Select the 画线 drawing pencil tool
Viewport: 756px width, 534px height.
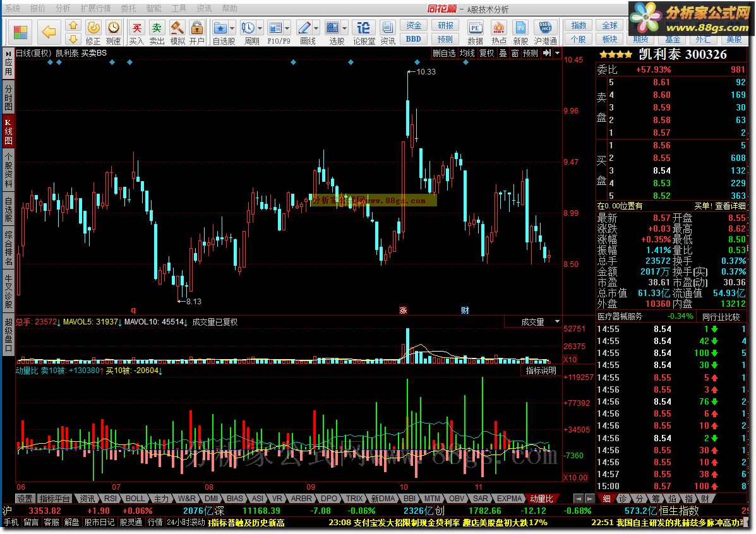point(304,28)
